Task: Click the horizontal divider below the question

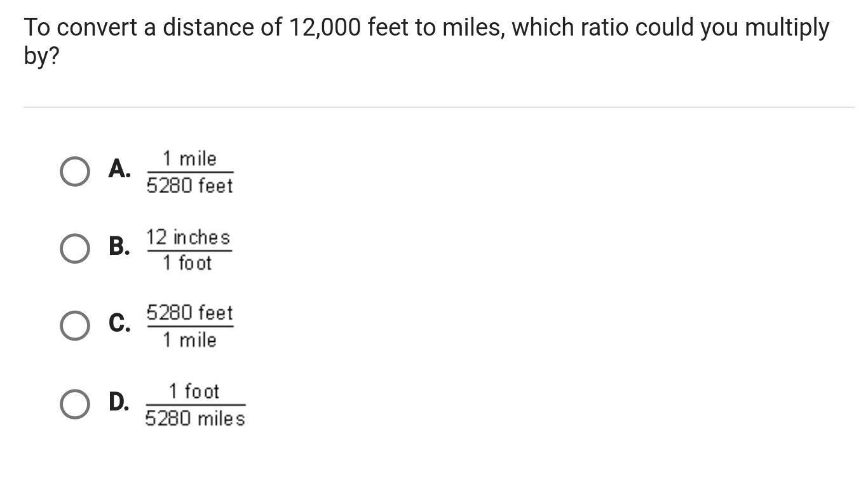Action: point(438,107)
